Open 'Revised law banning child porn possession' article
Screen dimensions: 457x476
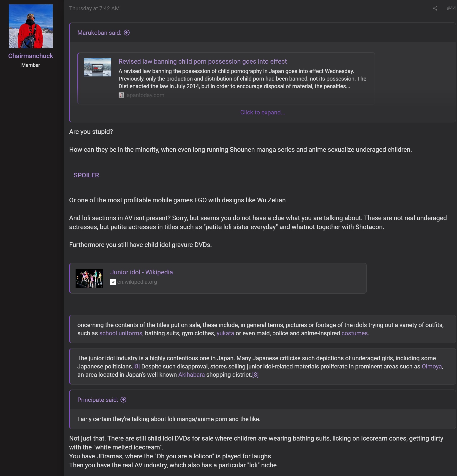[x=203, y=61]
